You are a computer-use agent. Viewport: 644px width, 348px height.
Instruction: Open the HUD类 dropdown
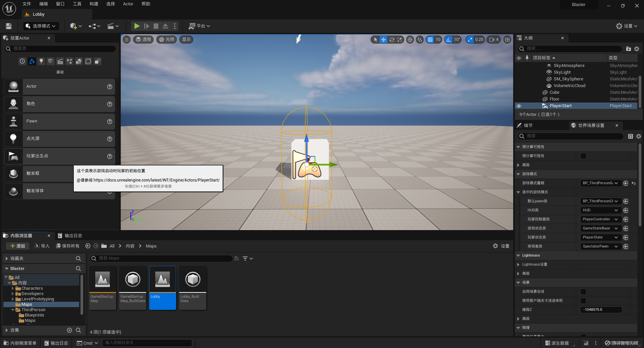tap(601, 210)
